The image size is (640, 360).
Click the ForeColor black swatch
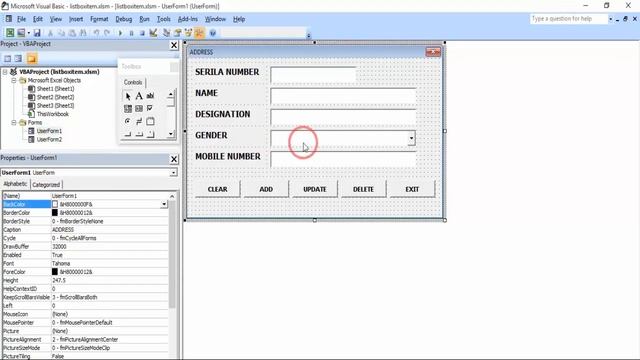[55, 272]
